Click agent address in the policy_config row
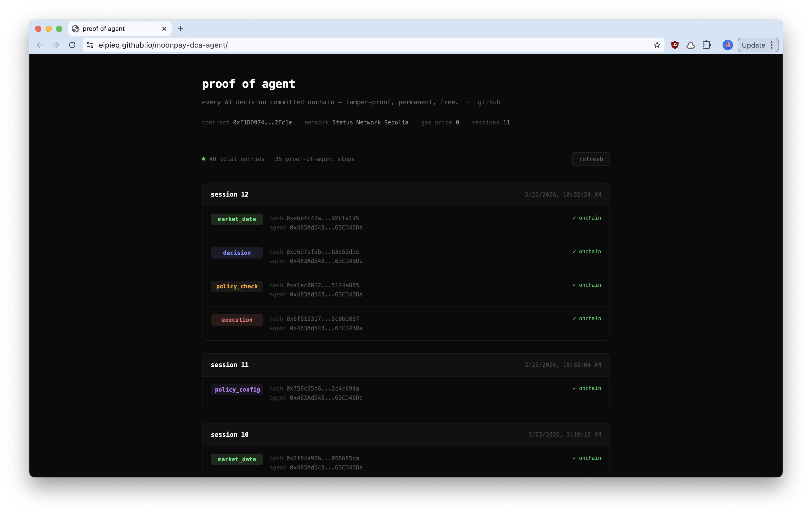Viewport: 812px width, 516px height. pyautogui.click(x=326, y=398)
